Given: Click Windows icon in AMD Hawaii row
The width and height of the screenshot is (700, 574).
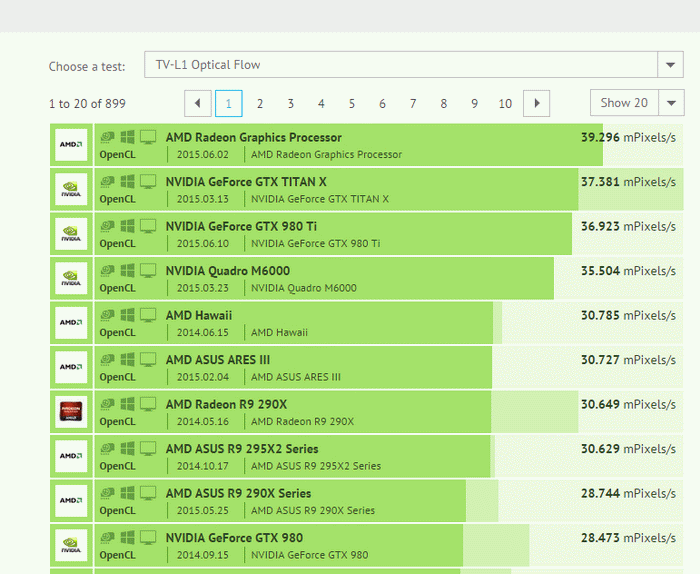Looking at the screenshot, I should point(128,315).
